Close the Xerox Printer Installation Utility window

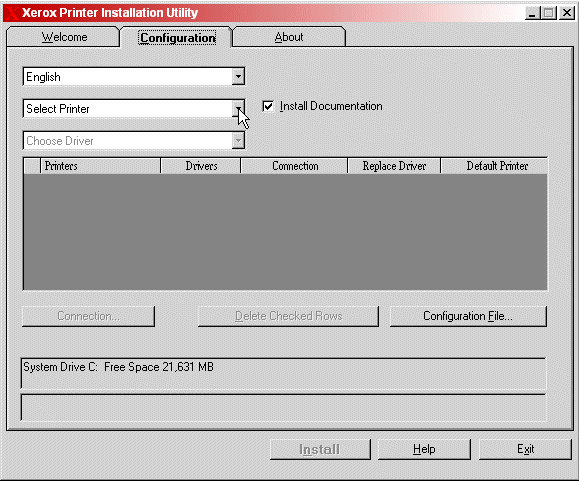pyautogui.click(x=566, y=13)
